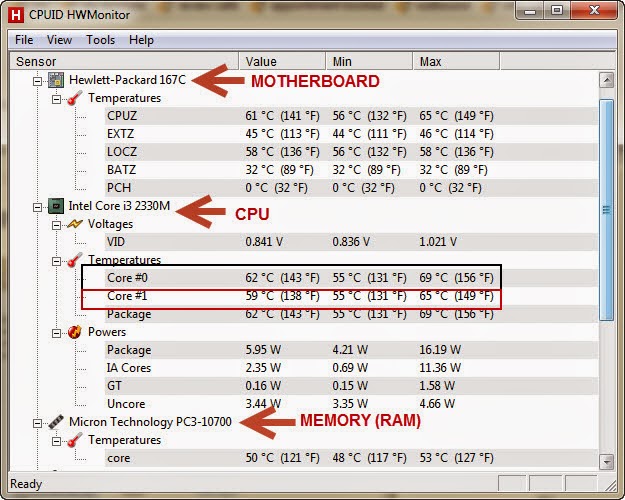The width and height of the screenshot is (625, 500).
Task: Open the View menu
Action: pos(59,40)
